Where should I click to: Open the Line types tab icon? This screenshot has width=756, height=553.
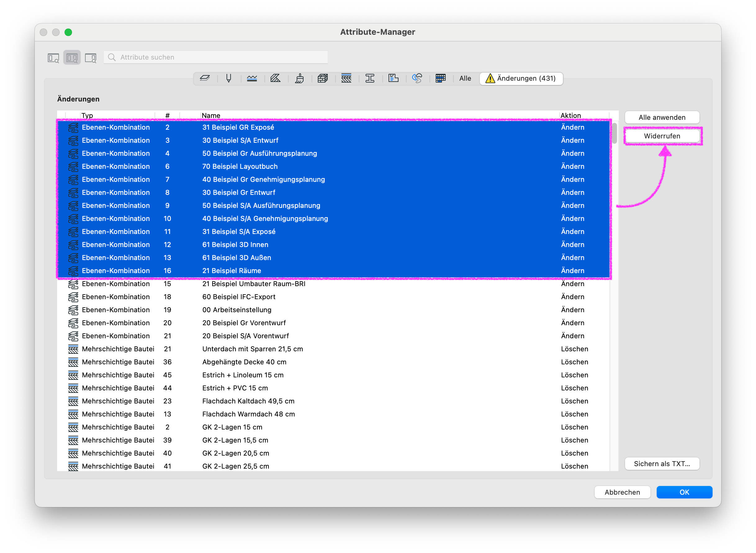[x=252, y=78]
